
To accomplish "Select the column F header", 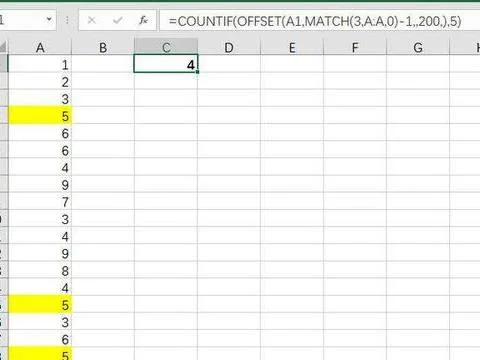I will pos(355,47).
